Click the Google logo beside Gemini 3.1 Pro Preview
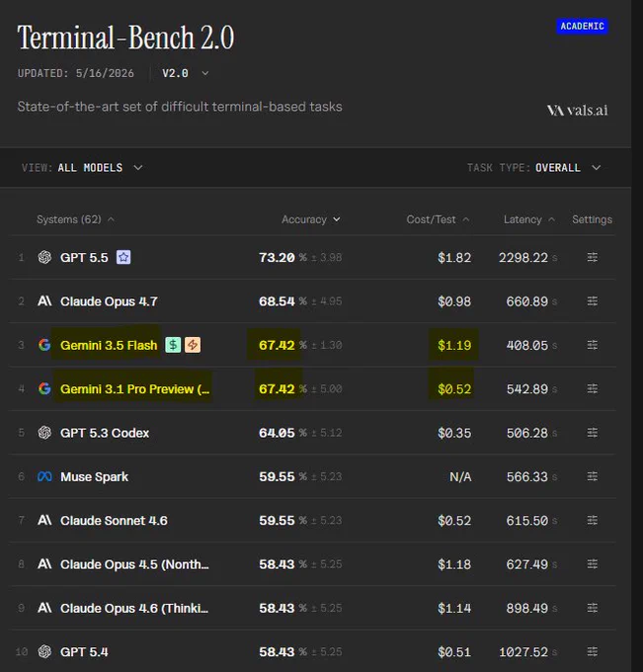The height and width of the screenshot is (672, 643). [x=44, y=388]
